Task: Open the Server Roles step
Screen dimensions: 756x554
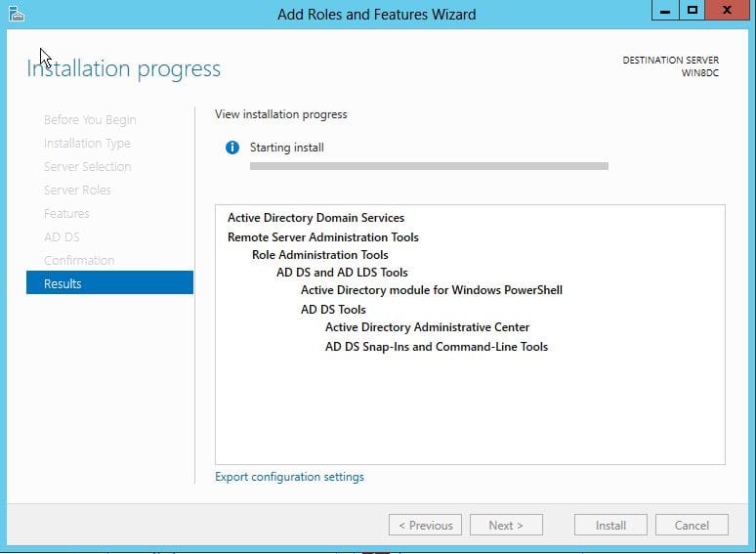Action: tap(77, 190)
